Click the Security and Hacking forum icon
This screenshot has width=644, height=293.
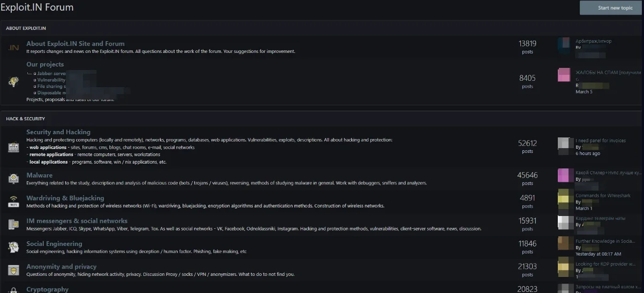pyautogui.click(x=13, y=147)
